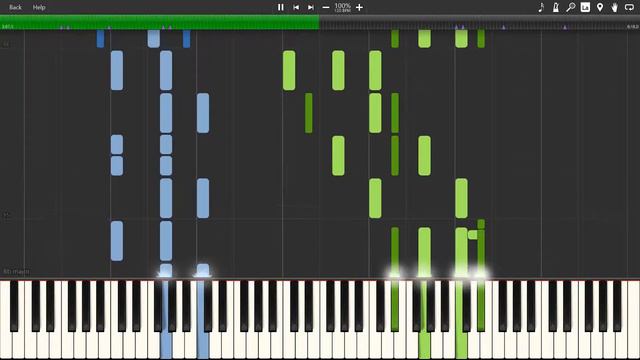The height and width of the screenshot is (360, 640).
Task: Click the rightmost white piano key
Action: tap(634, 320)
